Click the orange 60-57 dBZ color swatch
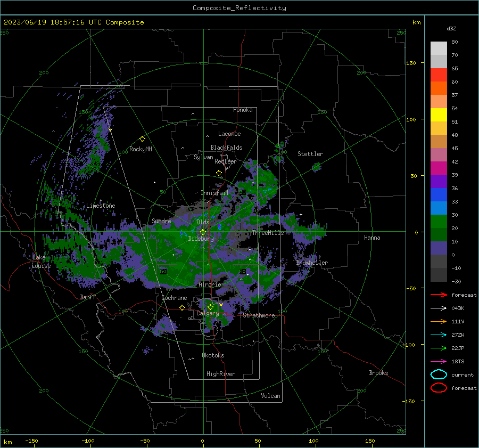 439,88
